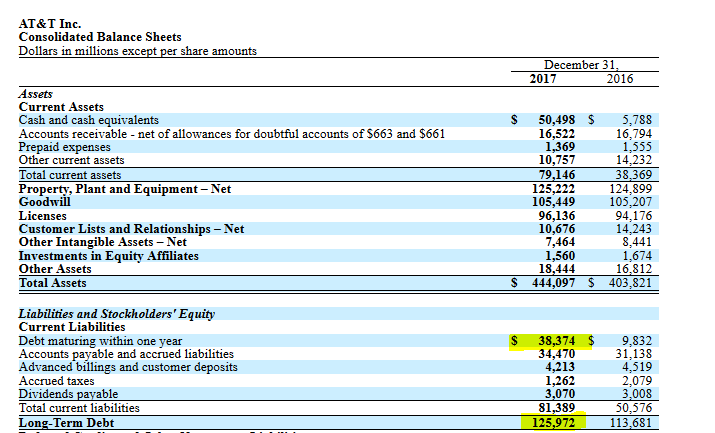Click 'Investments in Equity Affiliates' label
Screen dimensions: 715x433
(x=109, y=256)
